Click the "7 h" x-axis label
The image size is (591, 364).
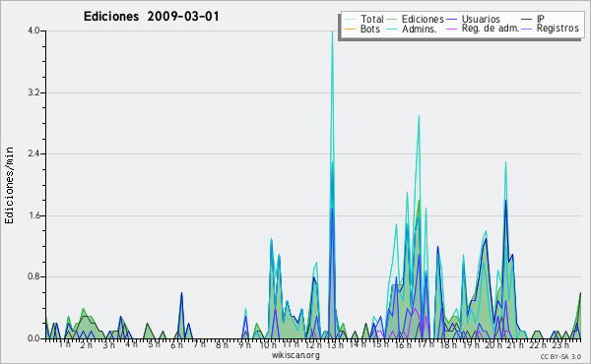tap(199, 344)
